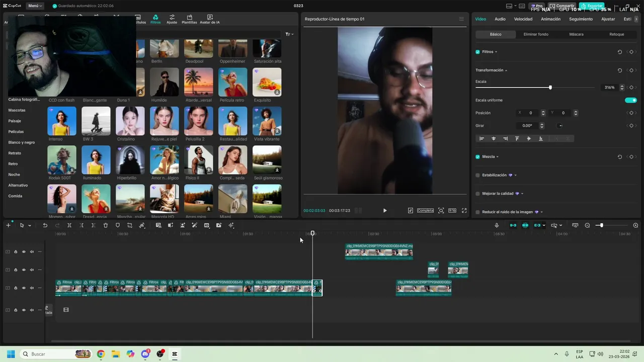Show more inspector tabs with arrow
The width and height of the screenshot is (644, 362).
click(636, 19)
